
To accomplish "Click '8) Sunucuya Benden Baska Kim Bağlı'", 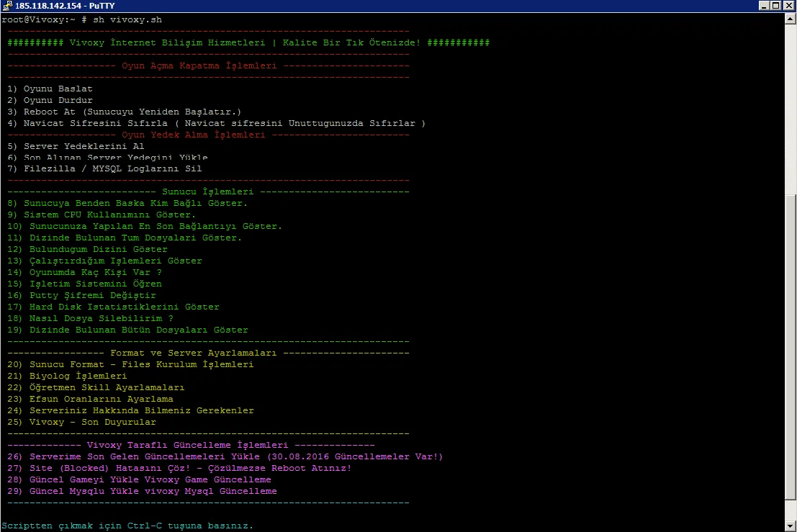I will 127,203.
